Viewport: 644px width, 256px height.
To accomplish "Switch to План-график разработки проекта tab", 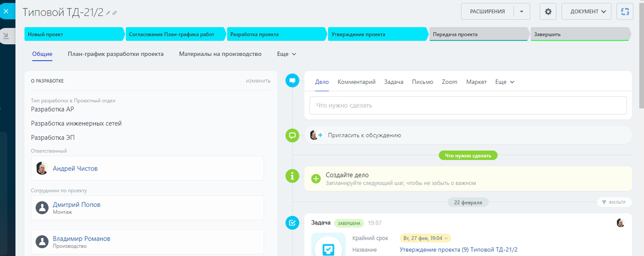I will [x=115, y=54].
